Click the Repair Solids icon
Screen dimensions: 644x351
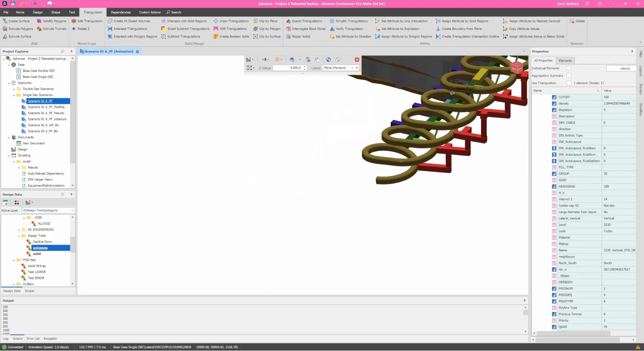(288, 36)
